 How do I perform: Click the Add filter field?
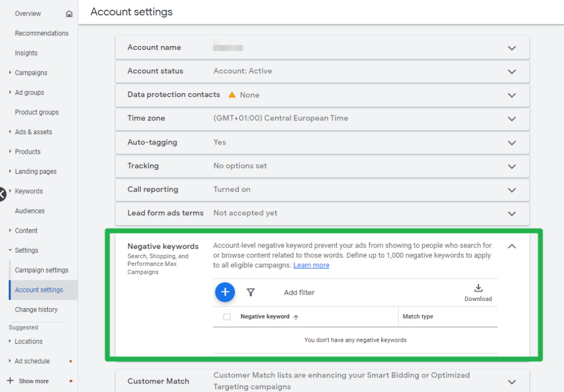(299, 292)
